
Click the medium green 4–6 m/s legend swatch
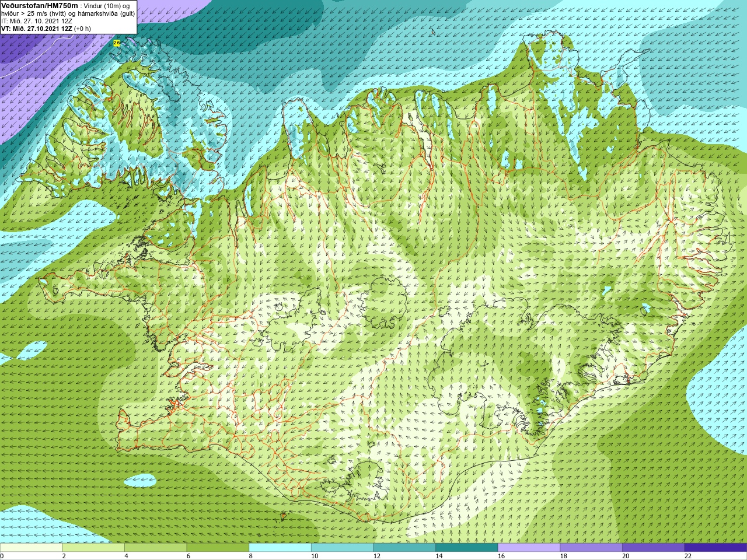point(155,548)
